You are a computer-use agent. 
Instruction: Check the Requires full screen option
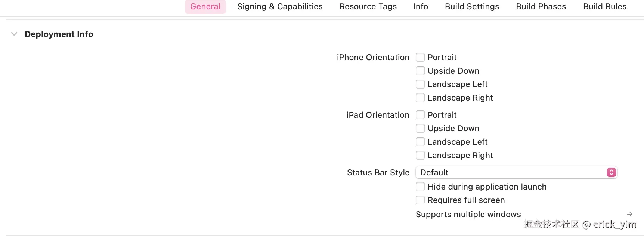[x=420, y=200]
